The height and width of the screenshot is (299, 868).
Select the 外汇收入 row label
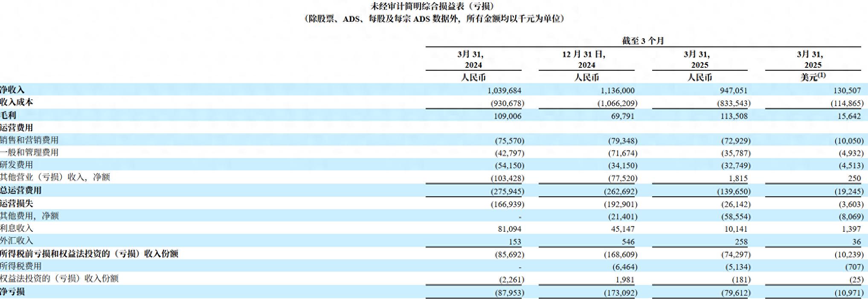pos(16,240)
